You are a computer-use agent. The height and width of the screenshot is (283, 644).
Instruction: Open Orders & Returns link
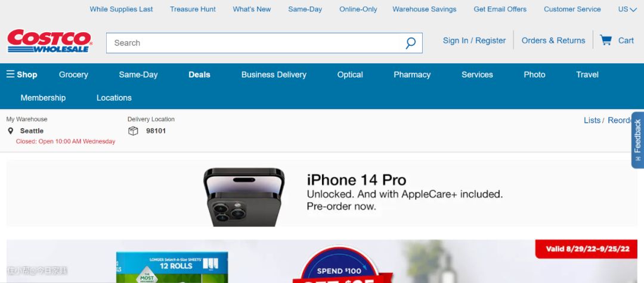pos(553,40)
